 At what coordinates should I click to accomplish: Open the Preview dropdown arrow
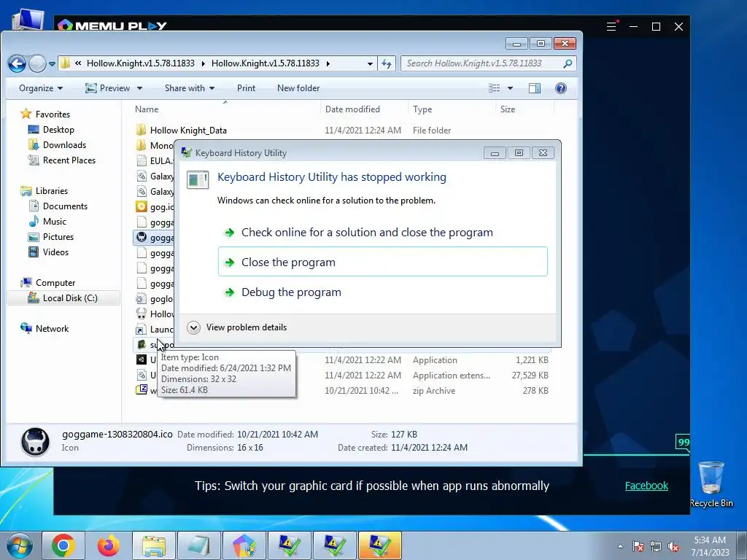pyautogui.click(x=139, y=88)
